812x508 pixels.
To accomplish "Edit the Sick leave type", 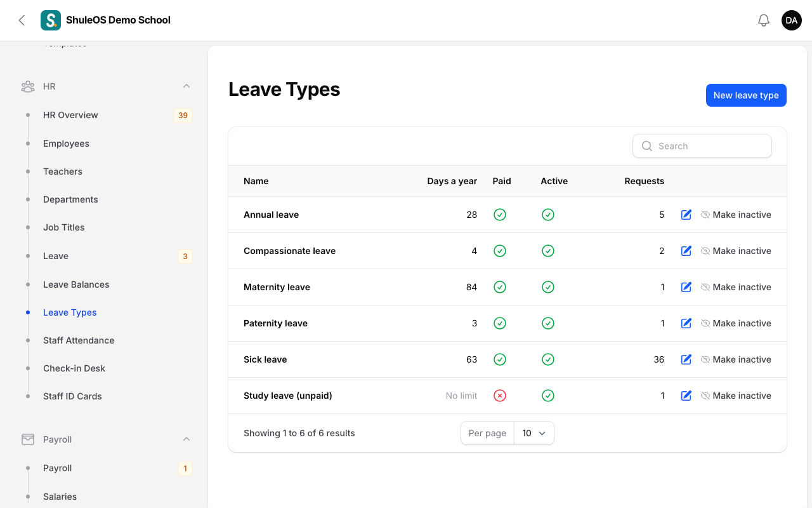I will (x=686, y=359).
